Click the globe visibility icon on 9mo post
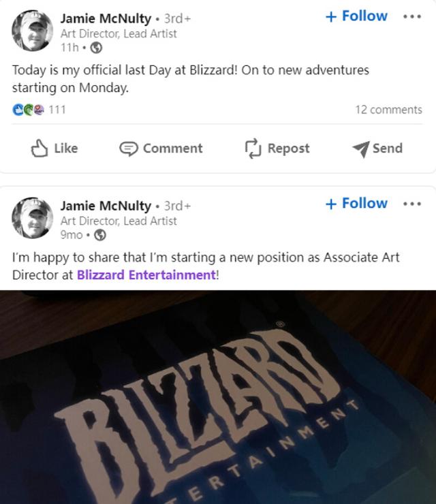436x504 pixels. 100,235
